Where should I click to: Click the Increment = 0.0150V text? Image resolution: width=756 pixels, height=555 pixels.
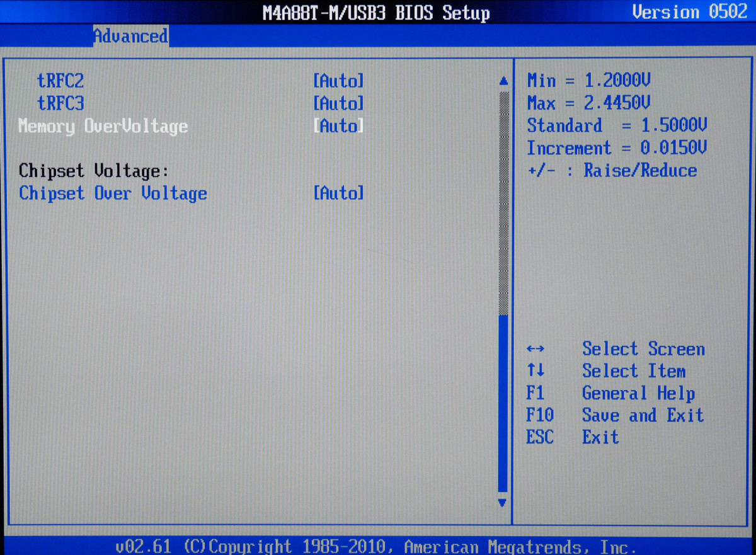pyautogui.click(x=617, y=148)
